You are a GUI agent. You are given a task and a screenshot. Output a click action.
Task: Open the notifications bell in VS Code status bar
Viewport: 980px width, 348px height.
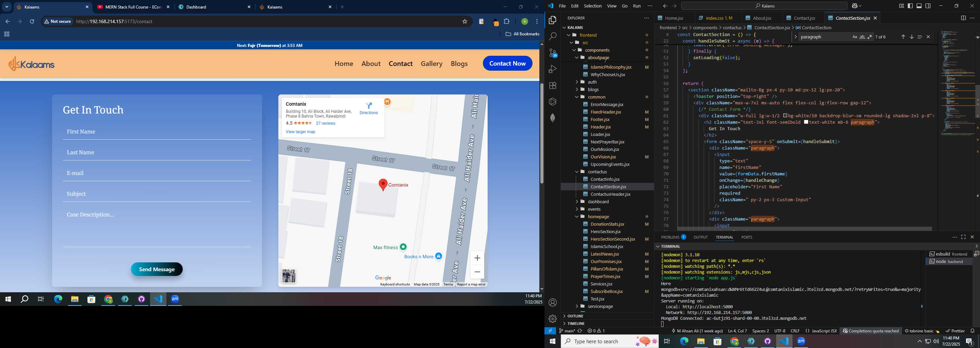pyautogui.click(x=973, y=331)
